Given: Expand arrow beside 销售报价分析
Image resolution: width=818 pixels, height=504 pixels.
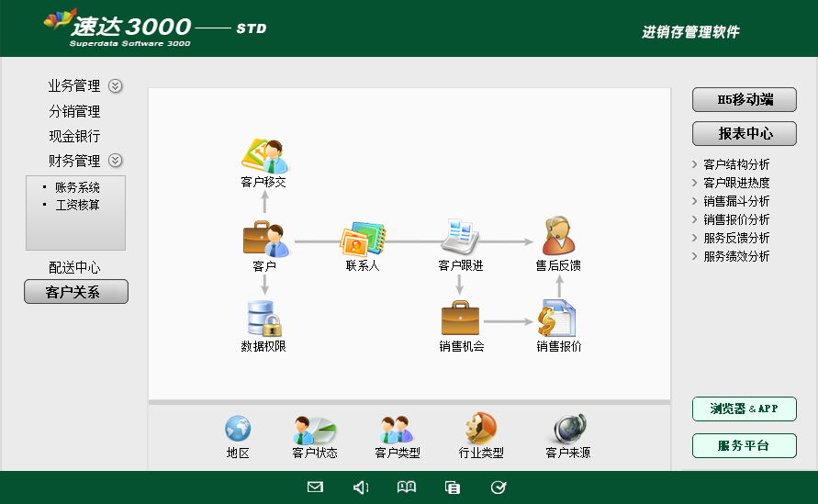Looking at the screenshot, I should tap(694, 219).
